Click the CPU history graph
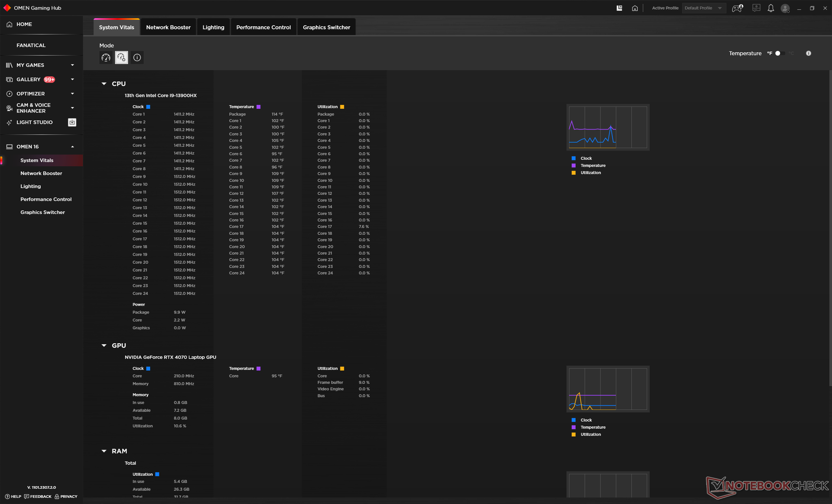The image size is (832, 504). 608,127
